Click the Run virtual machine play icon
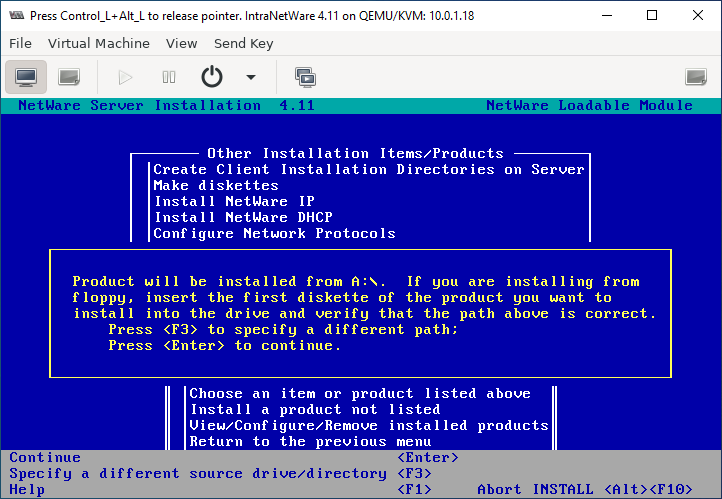The image size is (722, 499). pyautogui.click(x=125, y=77)
